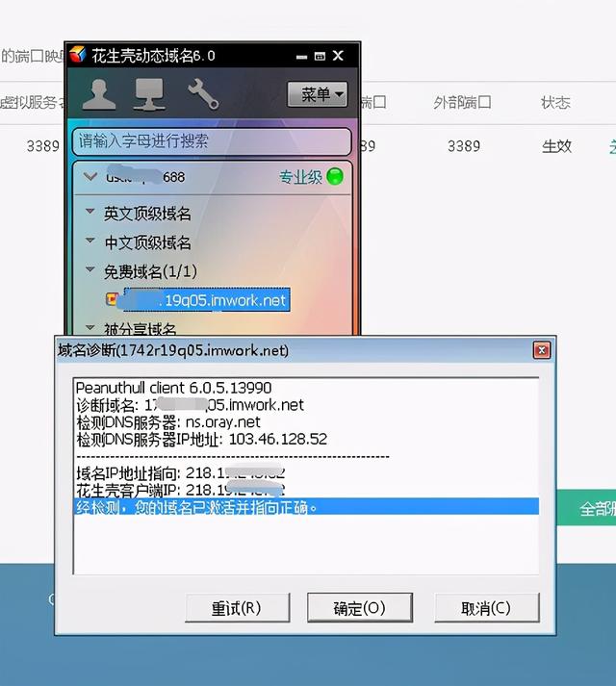Select the DNS IP 103.46.128.52 line

tap(202, 440)
